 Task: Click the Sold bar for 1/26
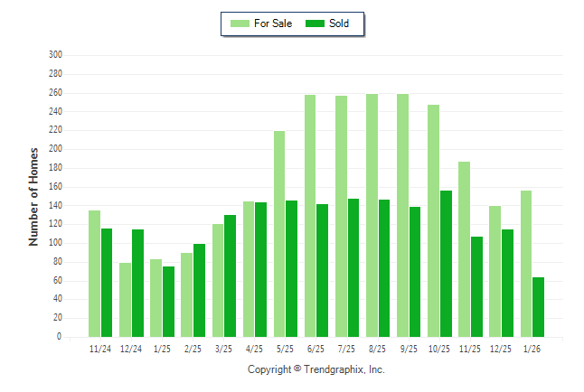[x=539, y=307]
